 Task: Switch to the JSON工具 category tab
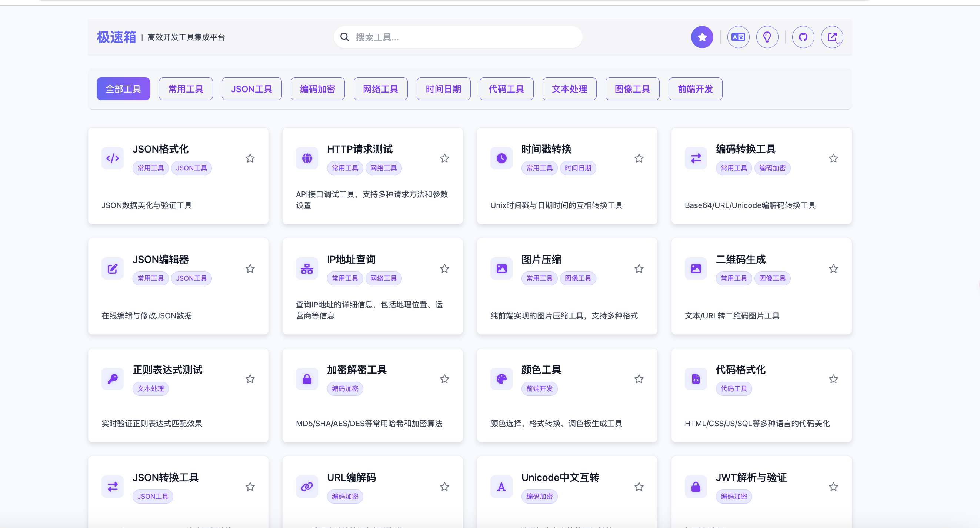[251, 89]
